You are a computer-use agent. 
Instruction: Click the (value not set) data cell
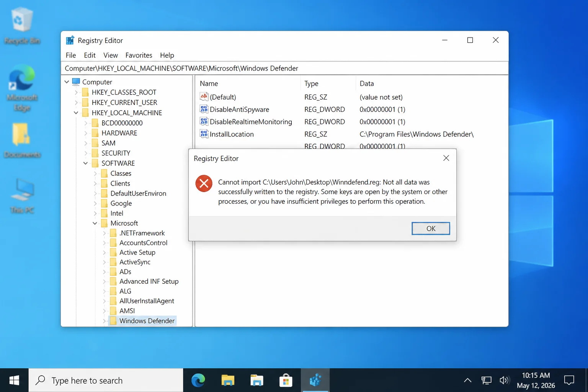coord(381,97)
